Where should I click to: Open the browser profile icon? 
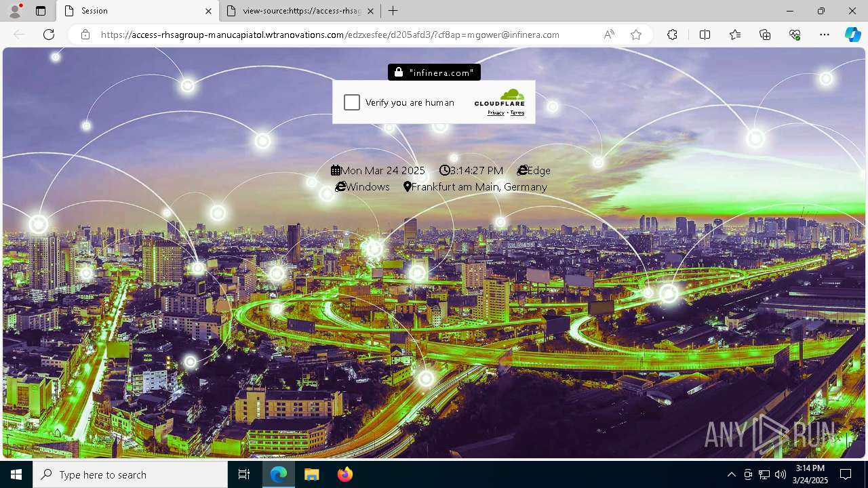pyautogui.click(x=14, y=11)
